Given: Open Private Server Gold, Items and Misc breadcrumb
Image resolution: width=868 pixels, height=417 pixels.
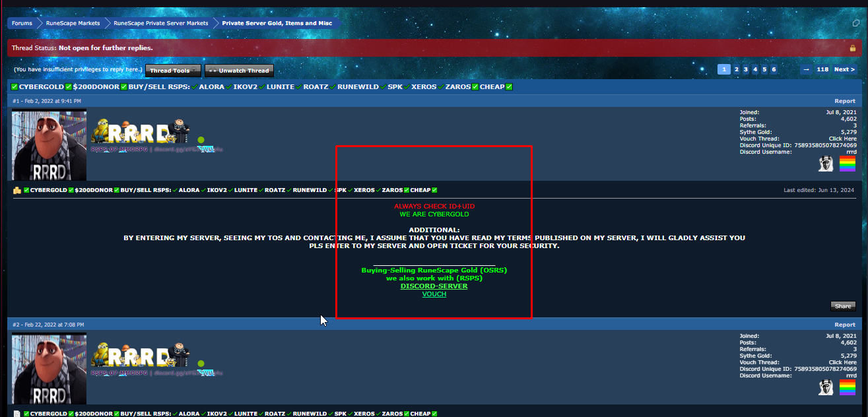Looking at the screenshot, I should tap(277, 23).
